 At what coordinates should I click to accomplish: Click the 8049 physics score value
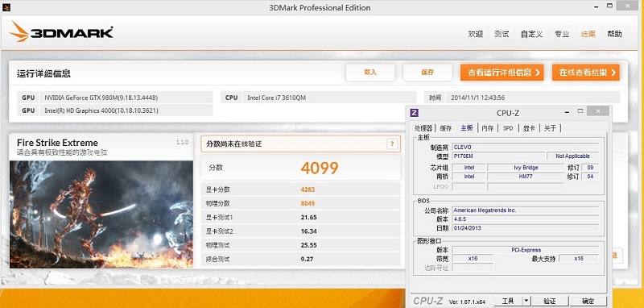coord(308,203)
